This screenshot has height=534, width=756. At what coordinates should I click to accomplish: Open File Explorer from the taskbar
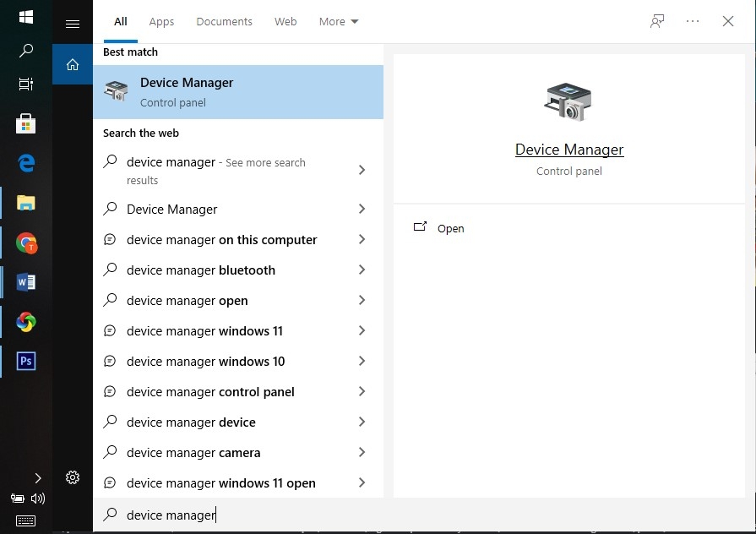point(26,203)
